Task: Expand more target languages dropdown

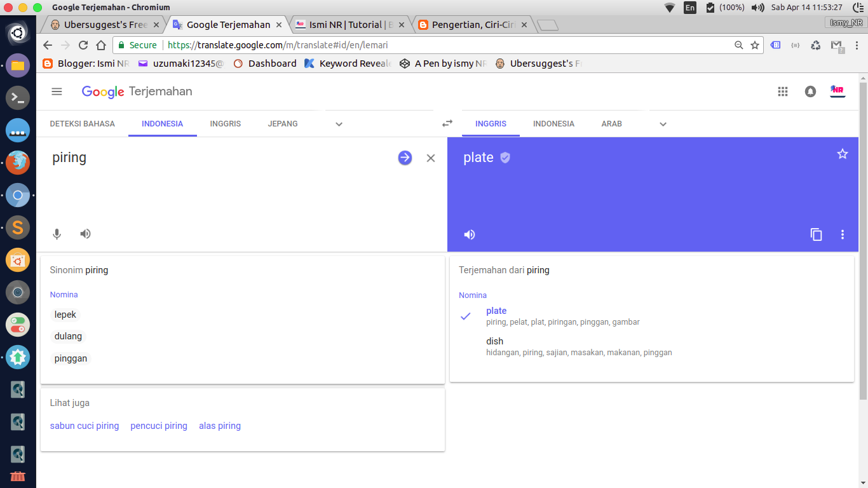Action: pyautogui.click(x=663, y=124)
